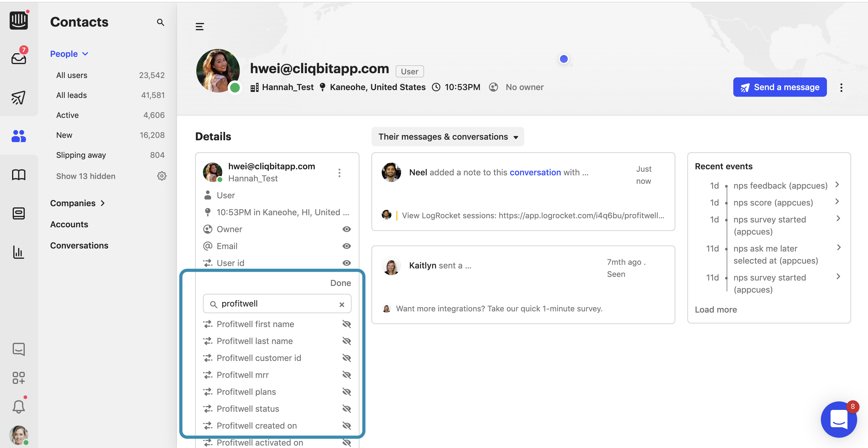Show Profitwell plans attribute
Screen dimensions: 868x448
click(346, 392)
